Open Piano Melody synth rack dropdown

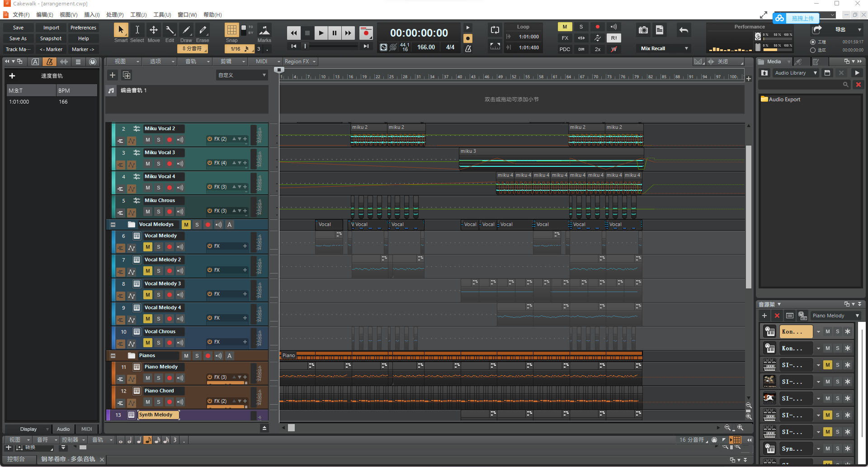pos(835,316)
